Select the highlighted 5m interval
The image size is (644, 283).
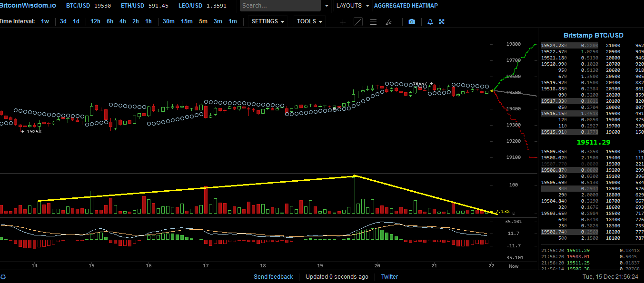(x=203, y=21)
